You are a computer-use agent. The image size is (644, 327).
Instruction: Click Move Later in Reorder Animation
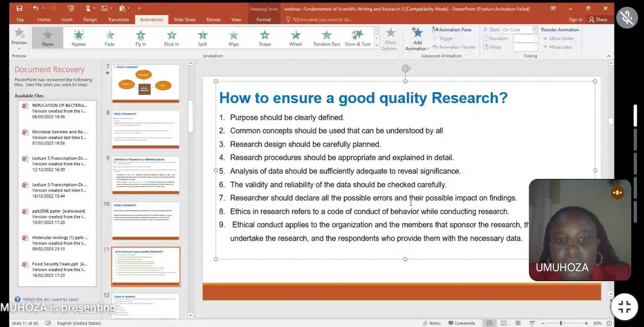[x=557, y=47]
